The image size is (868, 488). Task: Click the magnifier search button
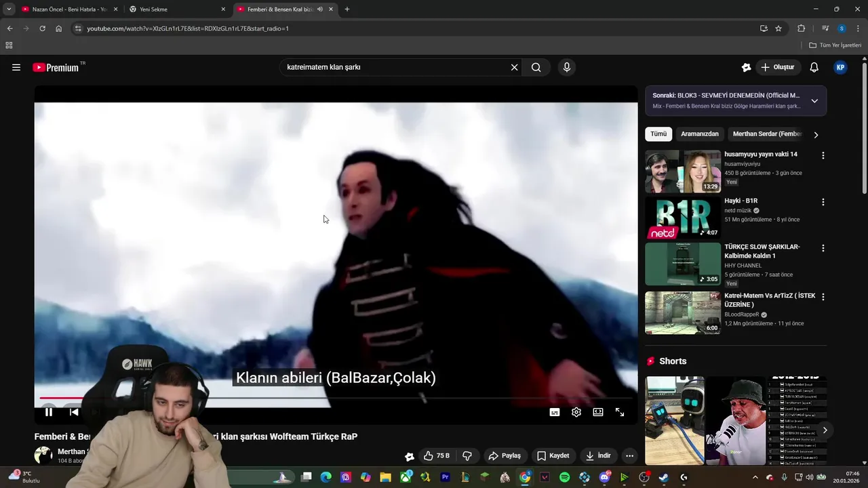point(536,67)
